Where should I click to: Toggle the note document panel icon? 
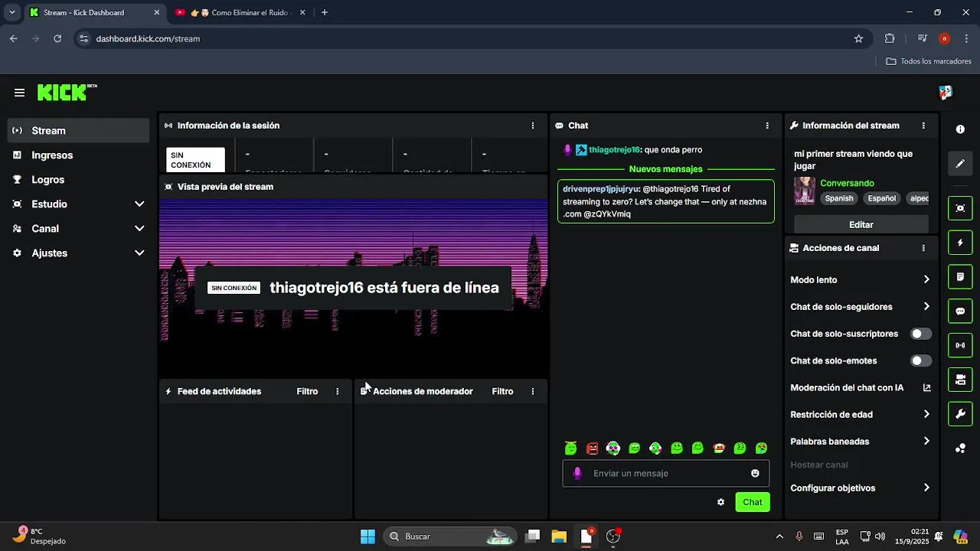pyautogui.click(x=960, y=276)
